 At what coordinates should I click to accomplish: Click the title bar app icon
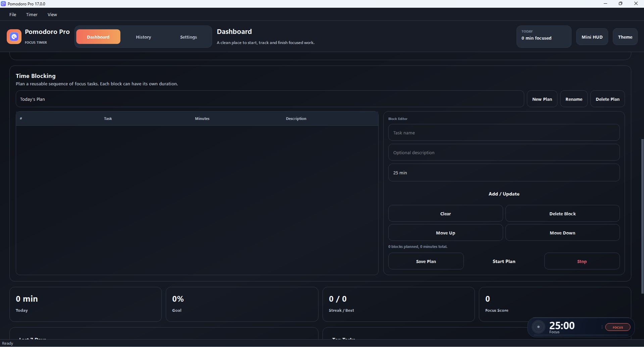(x=3, y=4)
